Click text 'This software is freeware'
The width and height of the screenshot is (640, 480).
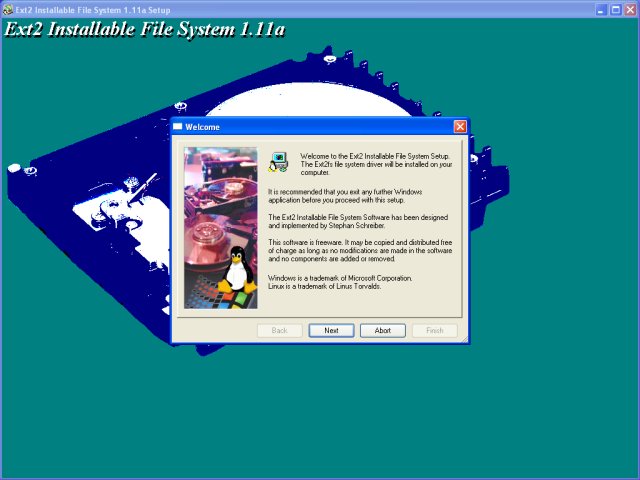point(305,242)
